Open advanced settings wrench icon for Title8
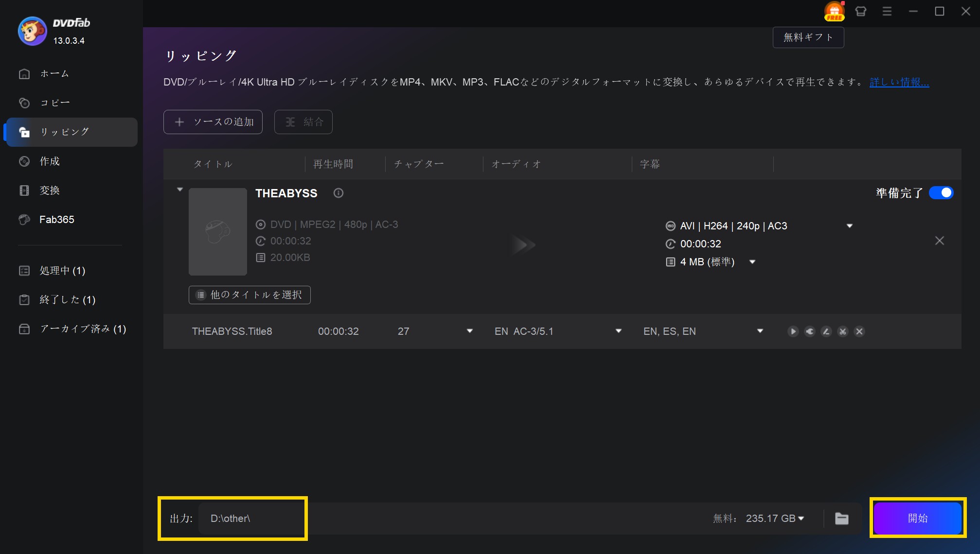 point(809,331)
